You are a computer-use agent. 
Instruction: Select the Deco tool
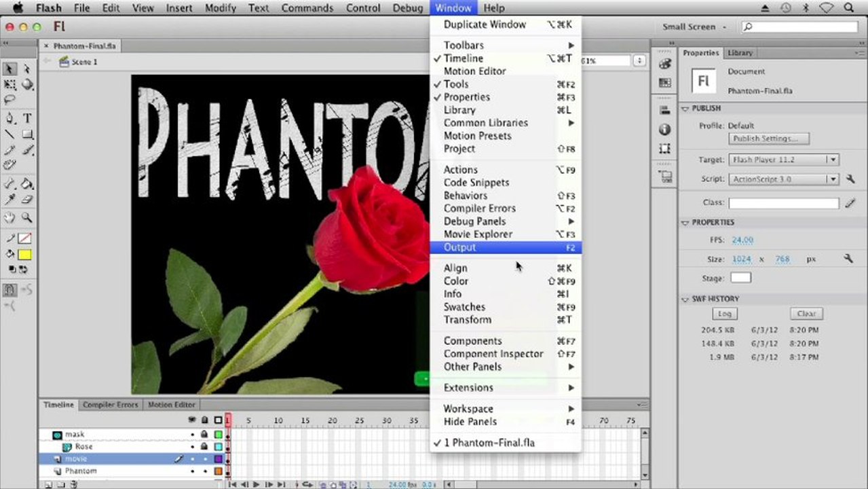tap(10, 165)
